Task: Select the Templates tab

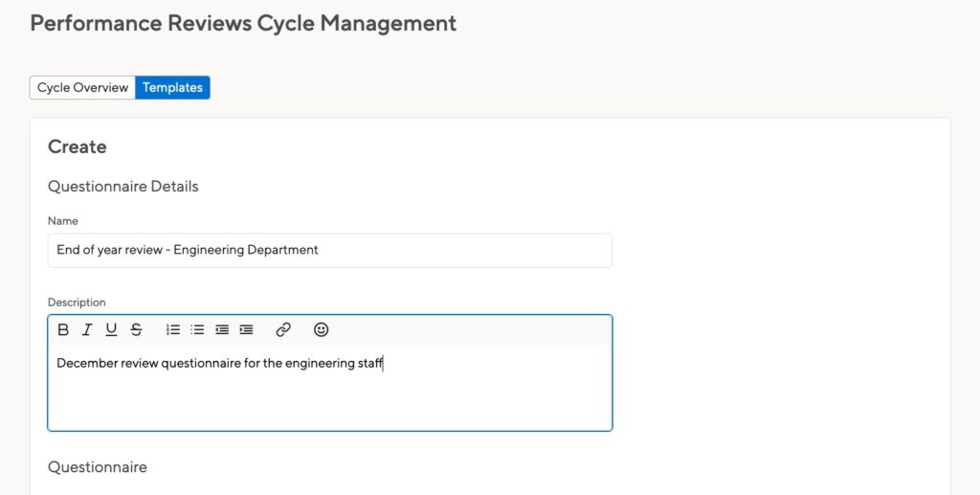Action: coord(172,87)
